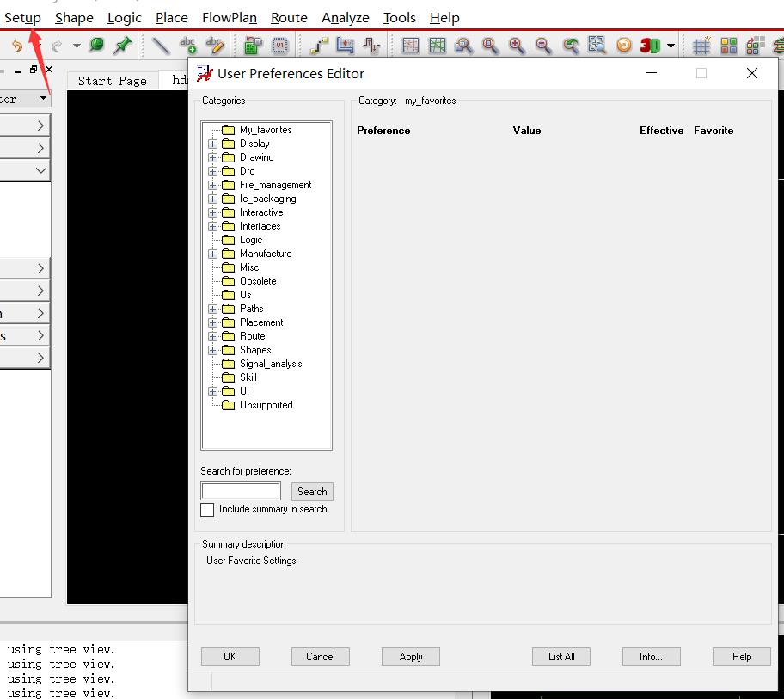This screenshot has height=699, width=784.
Task: Click the Zoom Out magnifier icon
Action: coord(543,46)
